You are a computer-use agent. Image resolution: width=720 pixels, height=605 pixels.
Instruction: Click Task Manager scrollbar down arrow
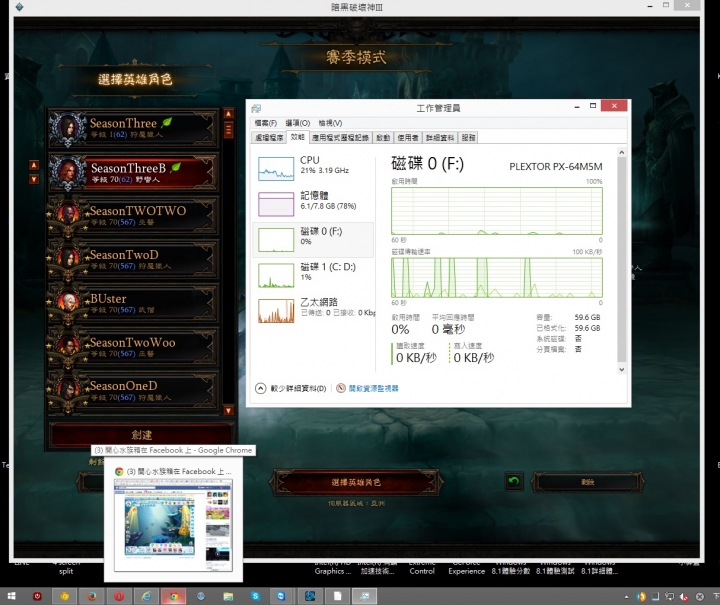click(621, 370)
